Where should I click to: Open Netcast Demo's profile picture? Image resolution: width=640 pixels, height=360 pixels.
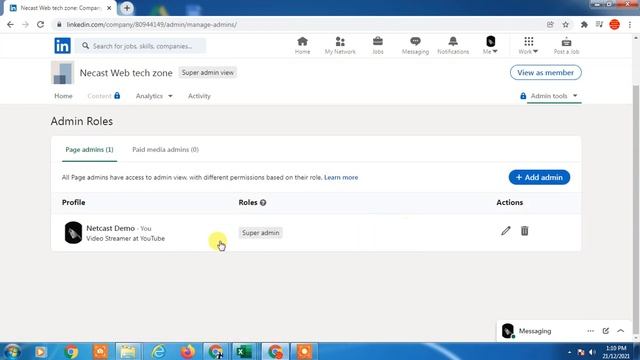(x=73, y=233)
